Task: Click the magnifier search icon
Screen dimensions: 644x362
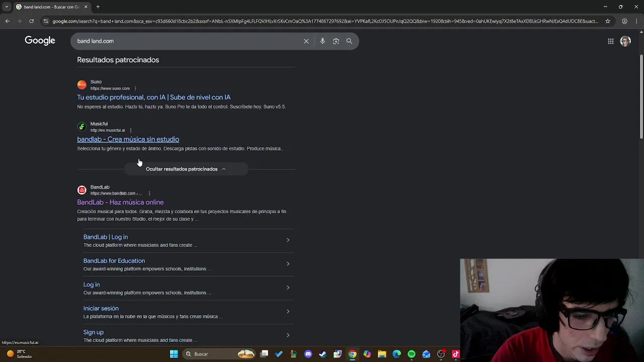Action: 349,41
